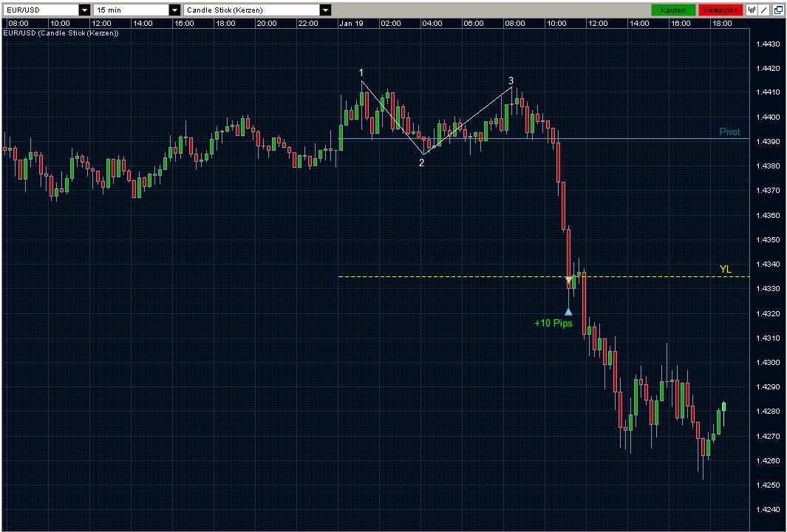Click the EUR/USD (Candle Stick (Kerzen)) chart title
Screen dimensions: 787x532
[61, 33]
